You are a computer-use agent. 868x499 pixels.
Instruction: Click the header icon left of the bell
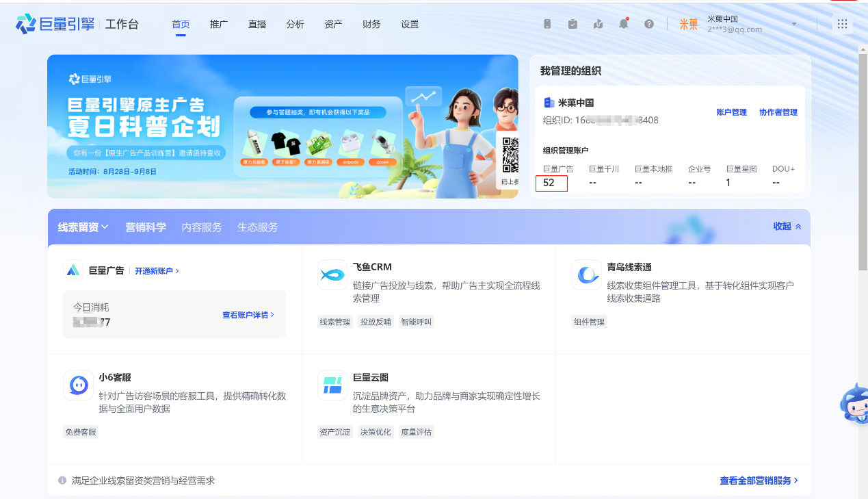tap(598, 24)
